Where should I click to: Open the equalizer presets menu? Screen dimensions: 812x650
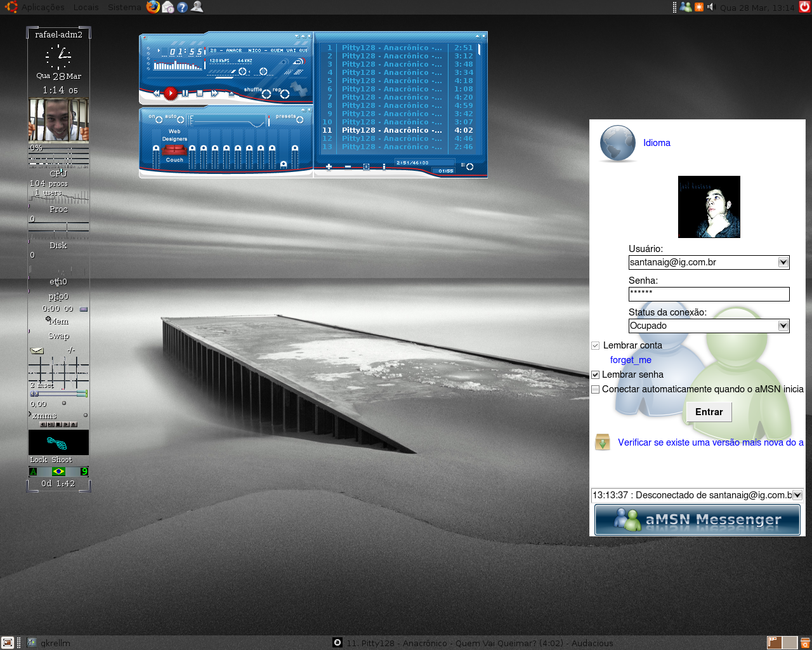[299, 119]
